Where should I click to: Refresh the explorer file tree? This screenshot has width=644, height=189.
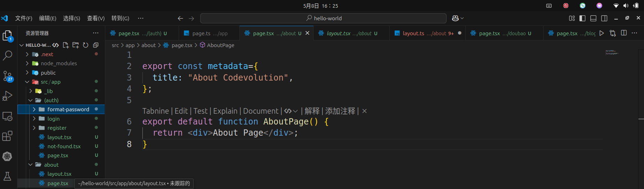point(85,45)
